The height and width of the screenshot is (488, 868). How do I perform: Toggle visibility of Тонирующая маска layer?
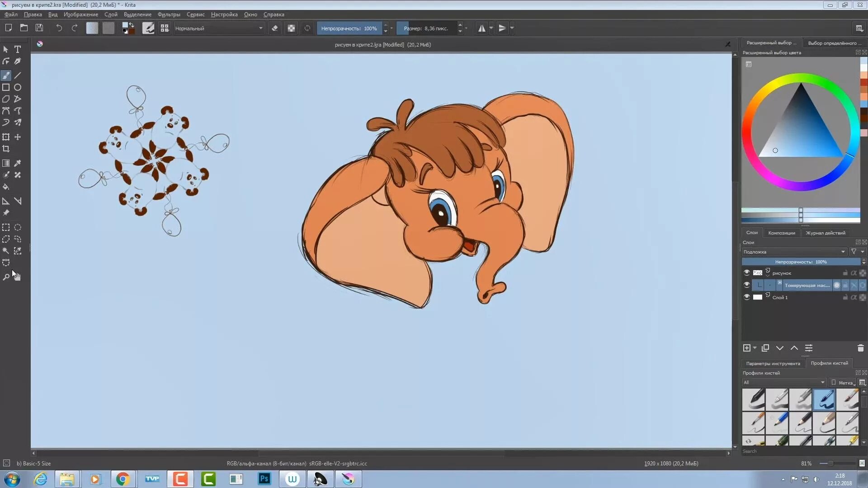(x=746, y=285)
